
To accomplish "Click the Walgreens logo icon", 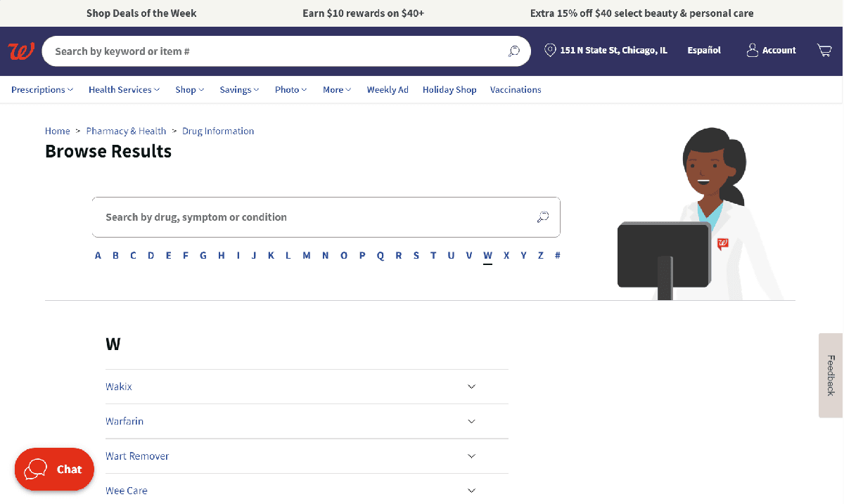I will point(20,51).
